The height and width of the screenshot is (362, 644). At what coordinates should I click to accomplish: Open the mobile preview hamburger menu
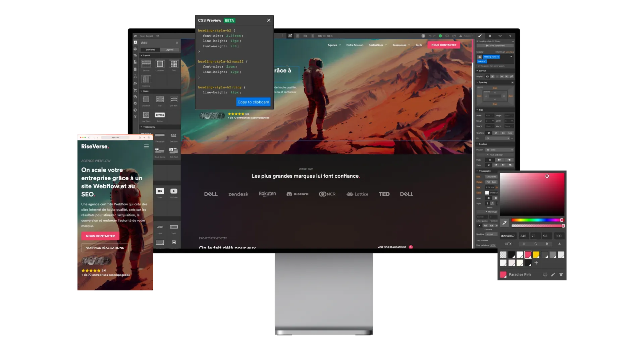tap(146, 146)
